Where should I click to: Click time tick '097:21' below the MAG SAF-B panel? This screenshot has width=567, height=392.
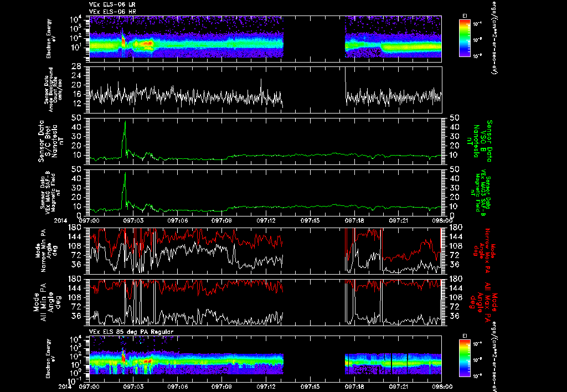coord(399,220)
